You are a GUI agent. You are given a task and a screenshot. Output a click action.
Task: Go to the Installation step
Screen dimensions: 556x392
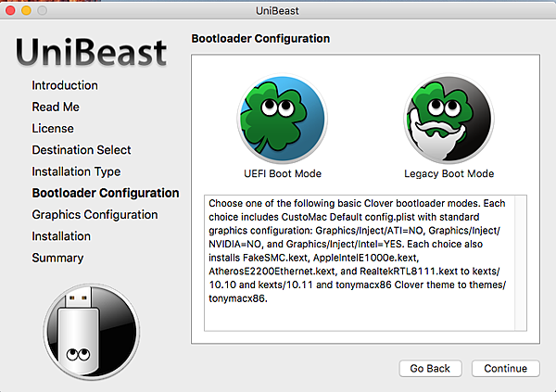(x=61, y=236)
